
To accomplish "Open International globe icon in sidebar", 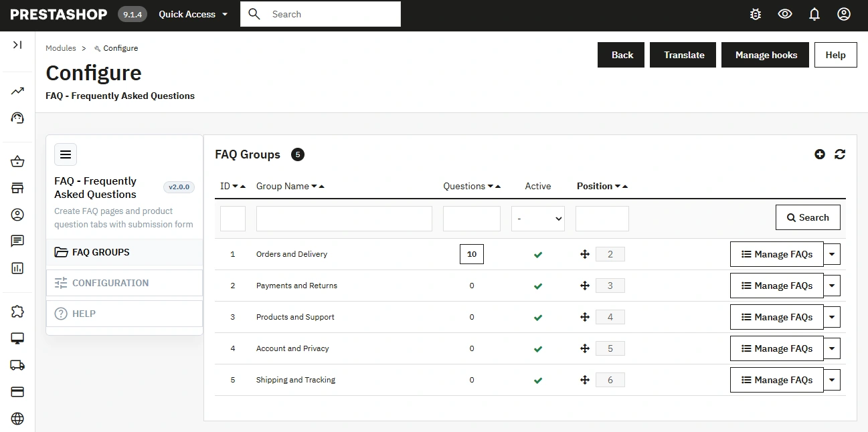I will [17, 419].
